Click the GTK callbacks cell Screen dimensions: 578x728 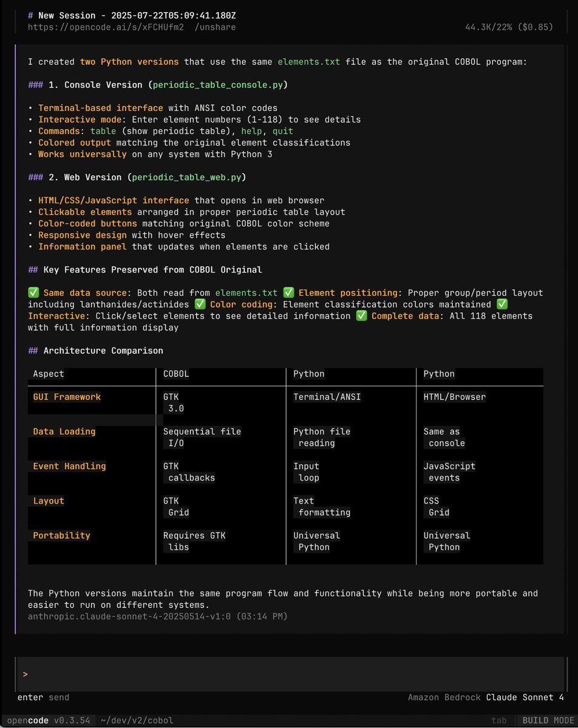(x=189, y=472)
